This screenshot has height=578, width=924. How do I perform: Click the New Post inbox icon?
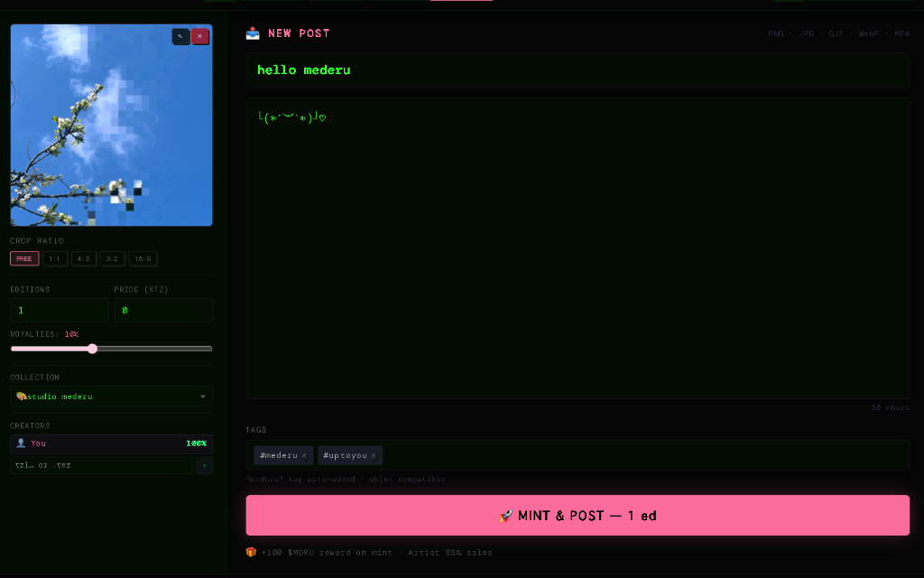[x=253, y=33]
